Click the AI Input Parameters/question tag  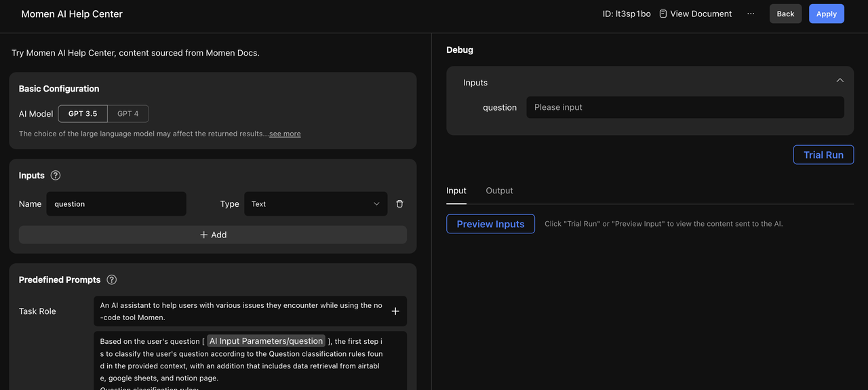(266, 341)
